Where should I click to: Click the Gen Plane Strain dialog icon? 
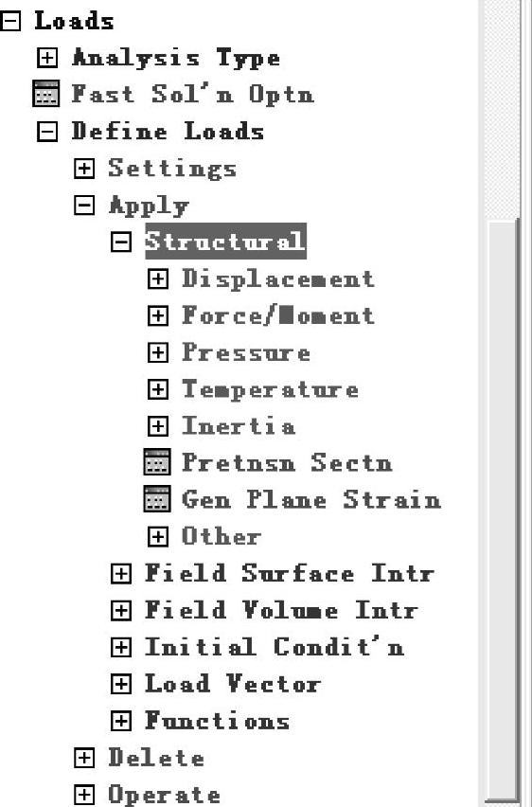tap(157, 499)
